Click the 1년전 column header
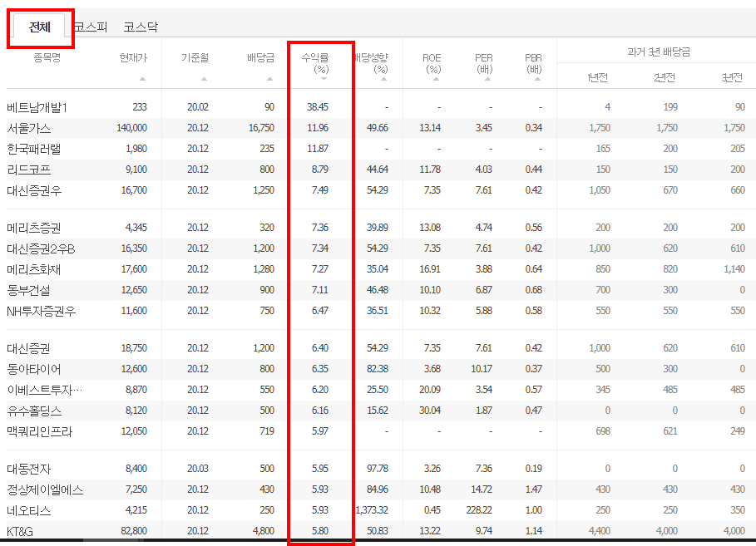The width and height of the screenshot is (756, 546). click(x=597, y=77)
